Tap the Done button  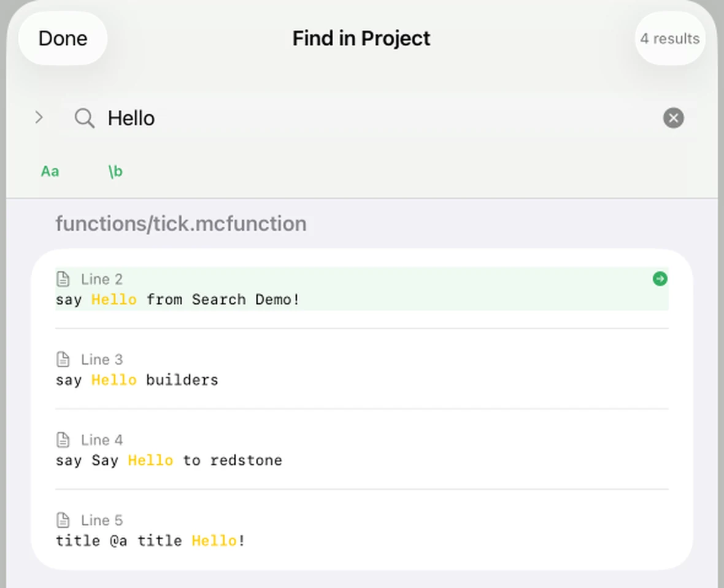63,38
